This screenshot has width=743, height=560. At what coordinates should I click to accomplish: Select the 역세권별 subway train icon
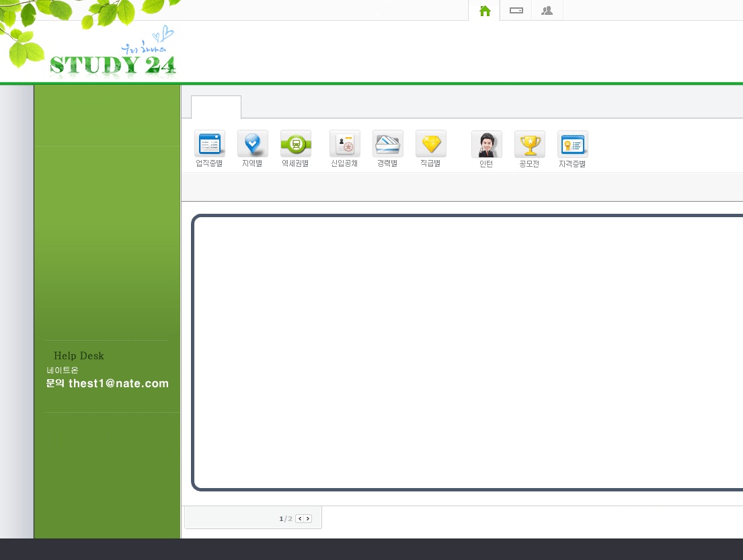click(295, 143)
